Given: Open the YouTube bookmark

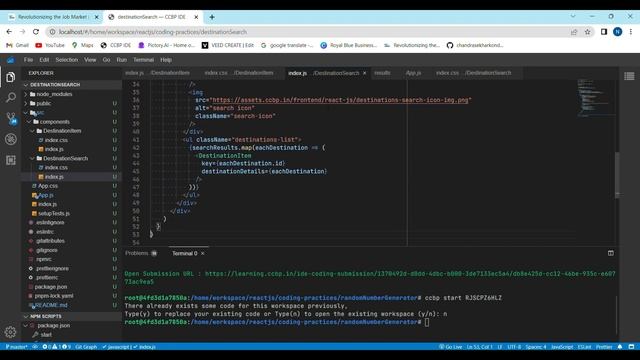Looking at the screenshot, I should pos(50,45).
